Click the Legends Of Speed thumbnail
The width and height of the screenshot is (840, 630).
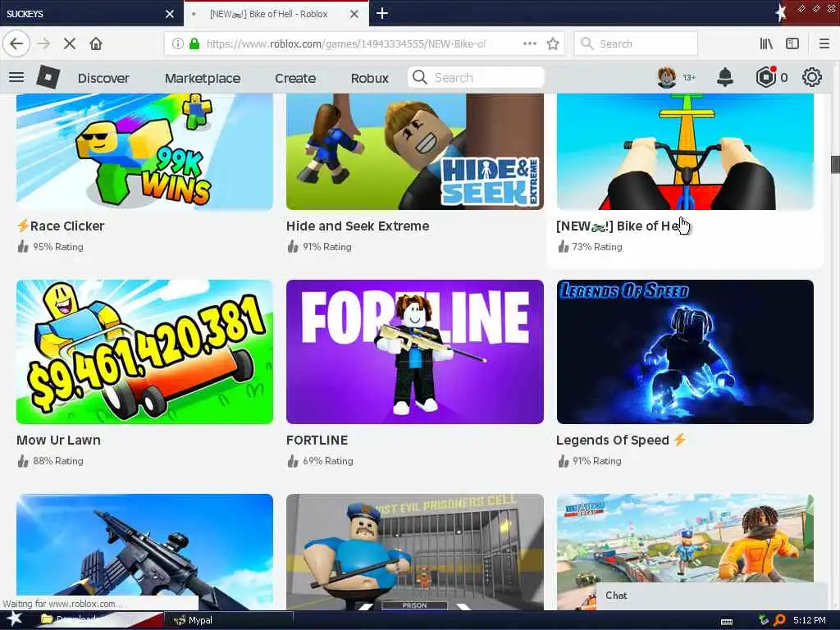click(x=685, y=352)
